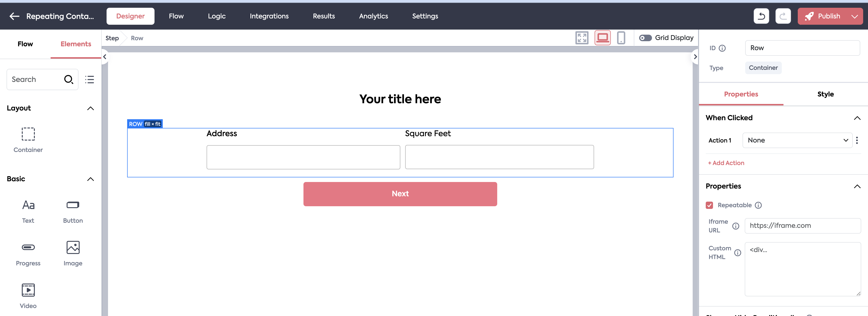This screenshot has width=868, height=316.
Task: Open the Logic tab
Action: [x=216, y=16]
